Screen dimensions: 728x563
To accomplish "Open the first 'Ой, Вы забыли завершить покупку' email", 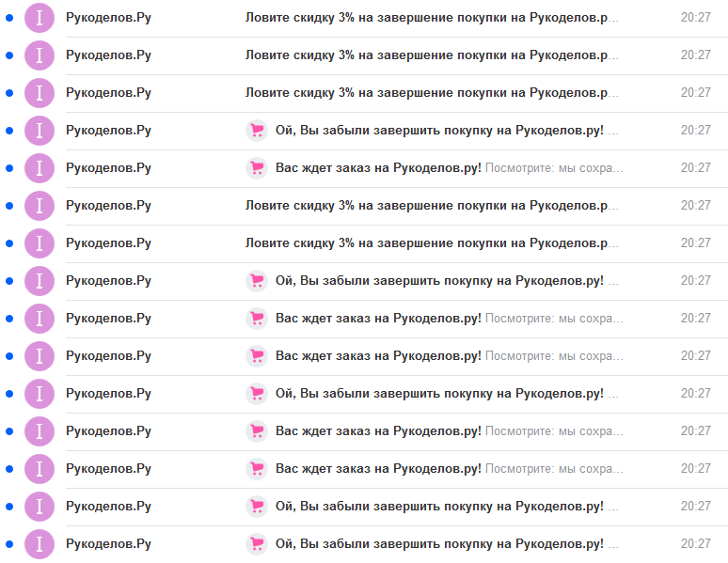I will [x=439, y=131].
